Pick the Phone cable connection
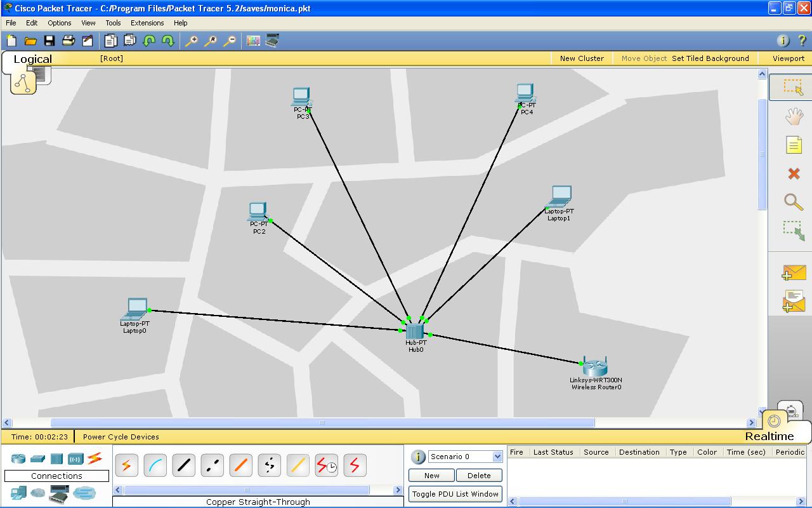 [269, 466]
